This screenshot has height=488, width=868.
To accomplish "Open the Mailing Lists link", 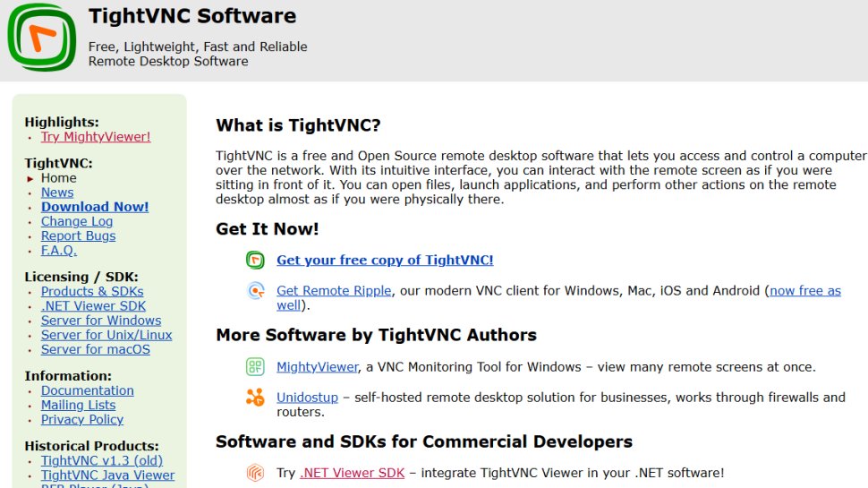I will 78,405.
